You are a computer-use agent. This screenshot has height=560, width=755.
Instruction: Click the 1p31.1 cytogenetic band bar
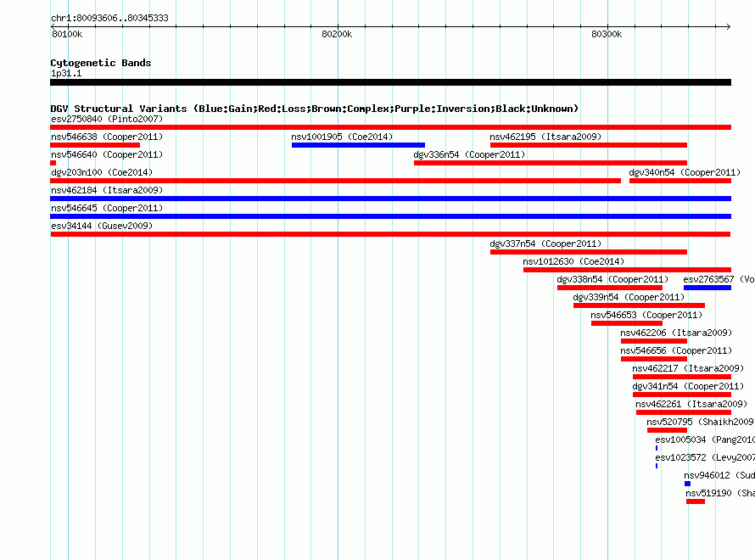pos(390,82)
